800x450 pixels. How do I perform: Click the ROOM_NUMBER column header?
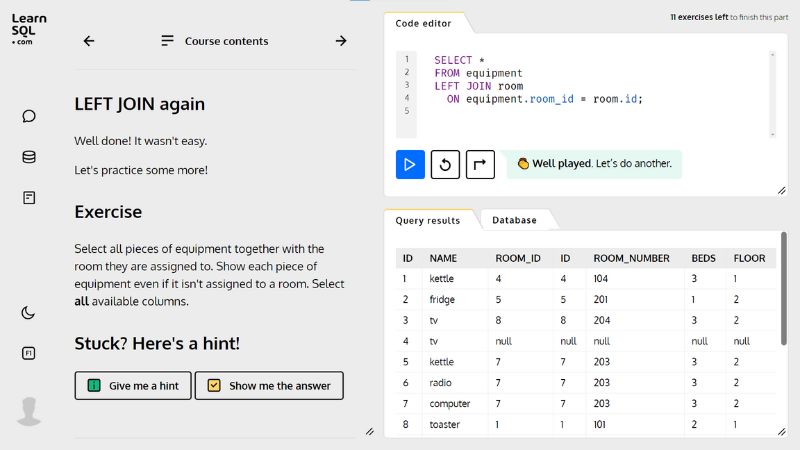coord(631,258)
